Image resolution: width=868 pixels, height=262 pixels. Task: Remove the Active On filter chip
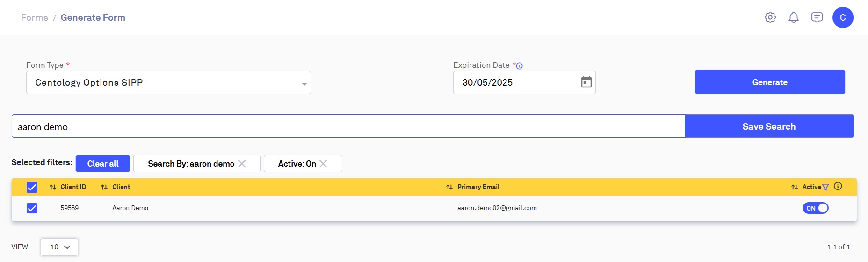click(x=323, y=164)
